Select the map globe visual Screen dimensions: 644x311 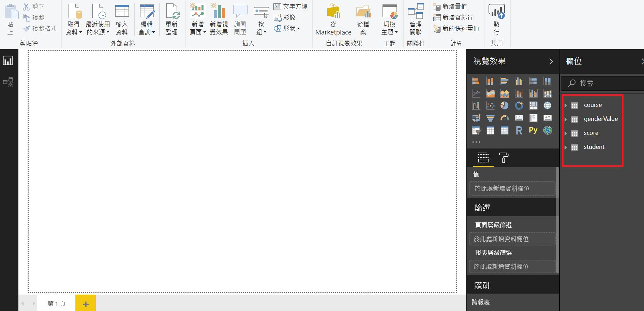pos(548,106)
